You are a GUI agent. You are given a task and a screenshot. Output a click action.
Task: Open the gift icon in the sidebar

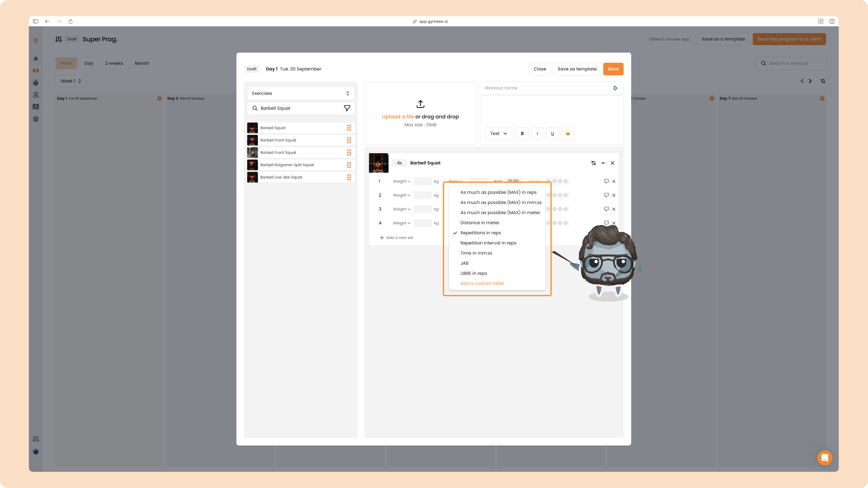pos(36,119)
